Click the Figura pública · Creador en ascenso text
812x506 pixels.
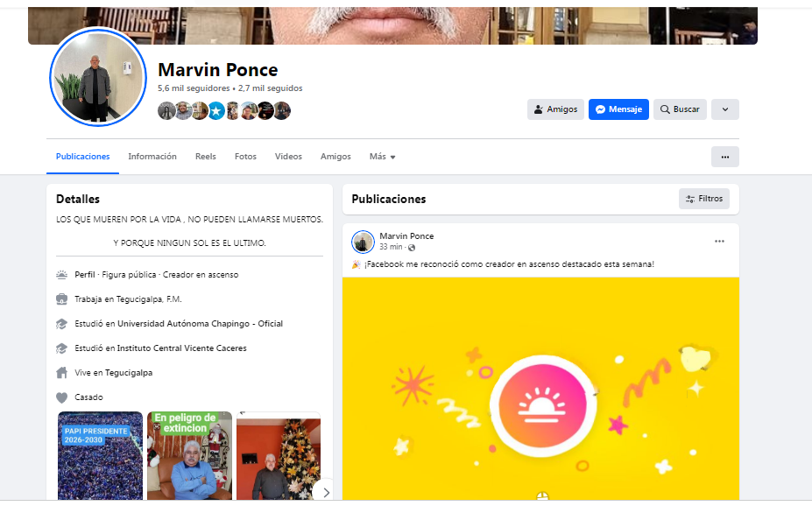tap(171, 275)
